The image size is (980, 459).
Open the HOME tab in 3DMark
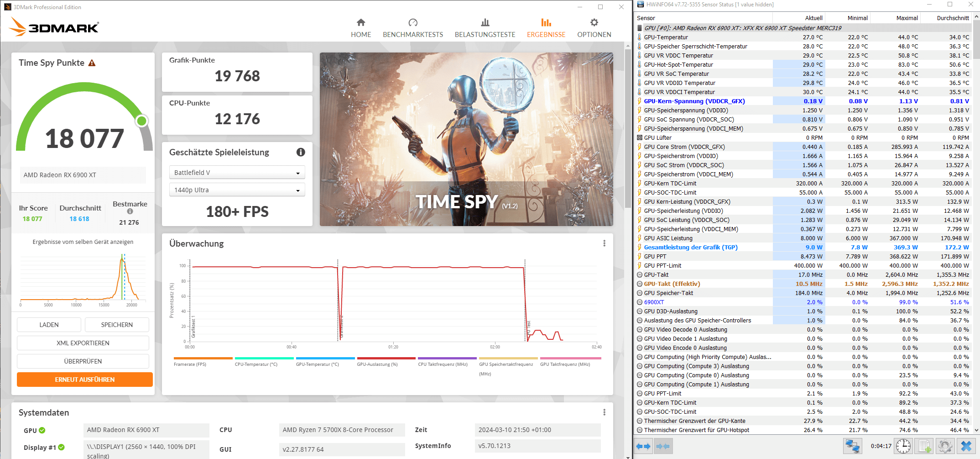361,28
